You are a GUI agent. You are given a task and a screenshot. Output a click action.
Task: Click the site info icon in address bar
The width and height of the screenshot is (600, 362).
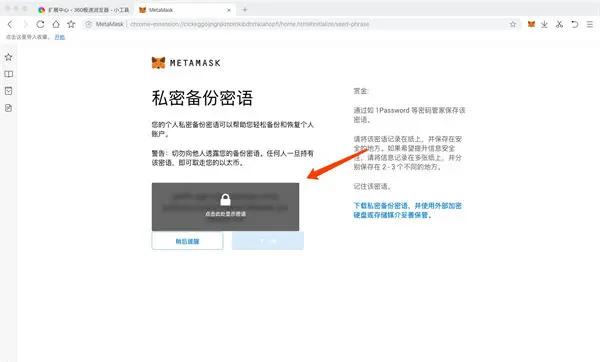pos(89,24)
